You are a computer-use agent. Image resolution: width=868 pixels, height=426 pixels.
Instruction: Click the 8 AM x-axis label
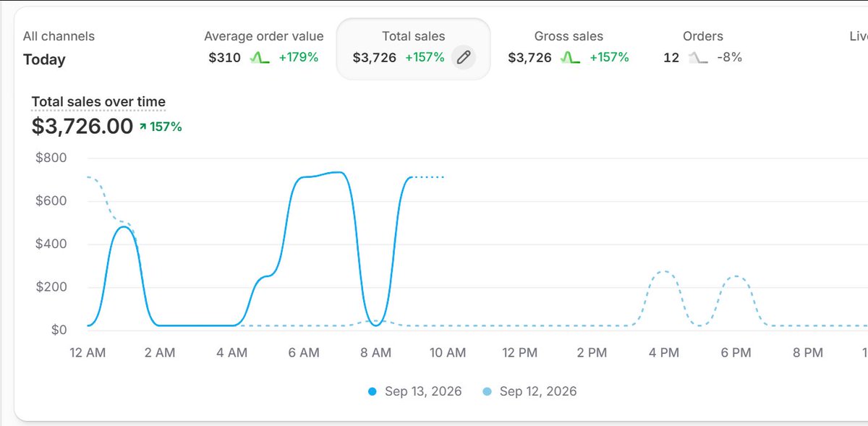[375, 353]
